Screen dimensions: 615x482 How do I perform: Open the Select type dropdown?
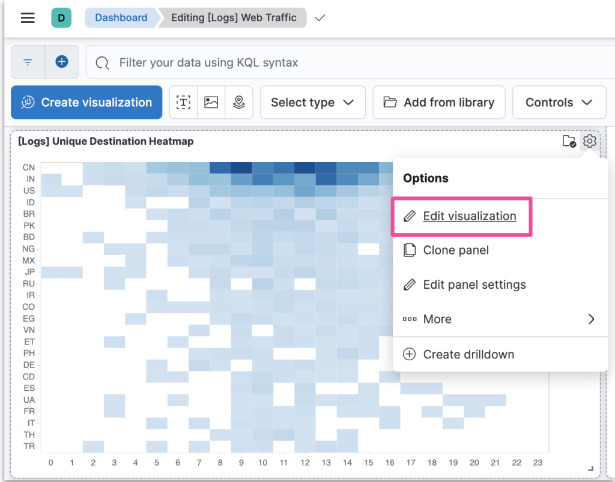click(313, 102)
